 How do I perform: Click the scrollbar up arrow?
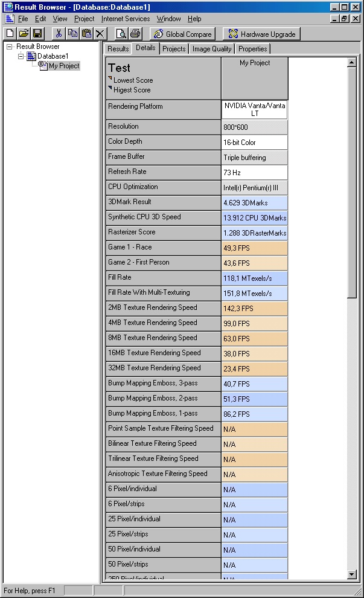(352, 63)
